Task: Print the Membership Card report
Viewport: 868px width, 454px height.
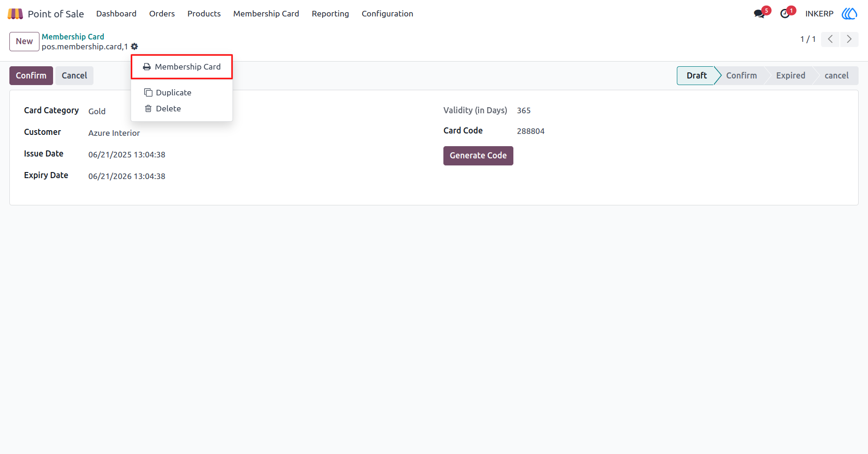Action: [x=182, y=67]
